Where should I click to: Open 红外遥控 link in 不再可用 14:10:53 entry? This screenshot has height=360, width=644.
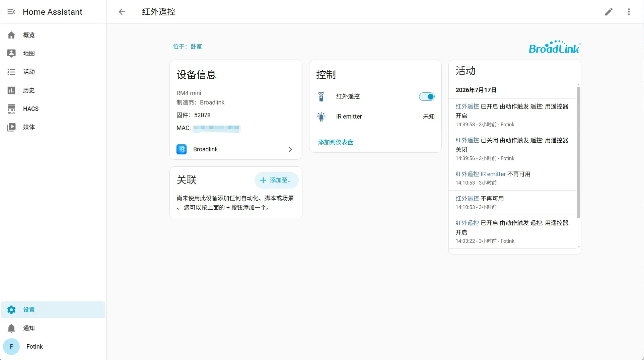(x=467, y=198)
